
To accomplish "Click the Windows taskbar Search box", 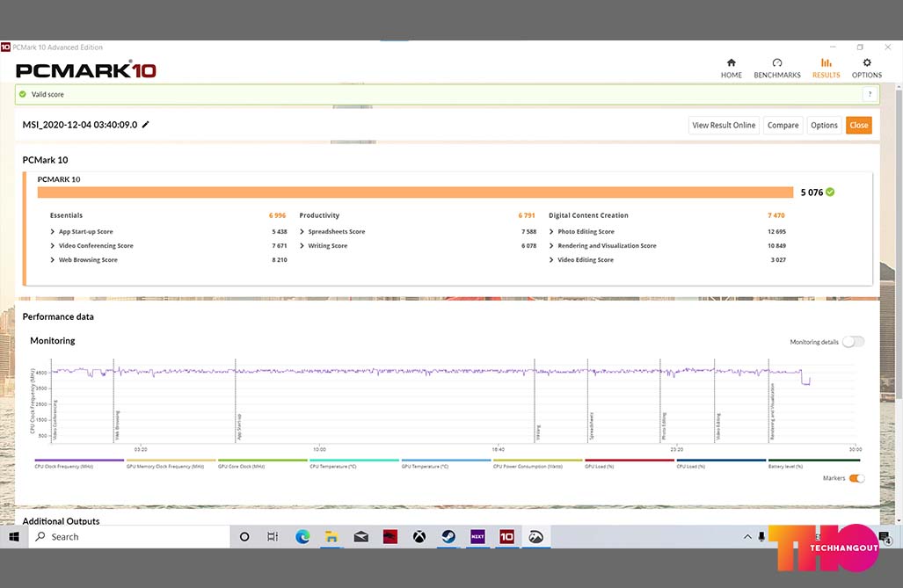I will pyautogui.click(x=129, y=537).
